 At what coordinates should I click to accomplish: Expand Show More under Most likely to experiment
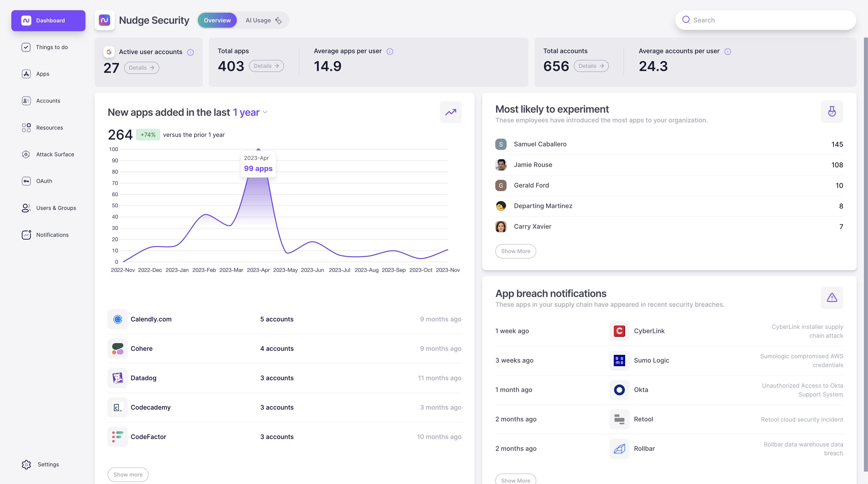[x=515, y=251]
